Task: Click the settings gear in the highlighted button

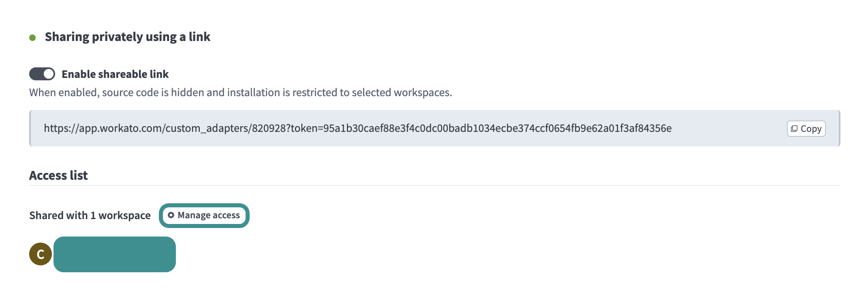Action: click(x=171, y=215)
